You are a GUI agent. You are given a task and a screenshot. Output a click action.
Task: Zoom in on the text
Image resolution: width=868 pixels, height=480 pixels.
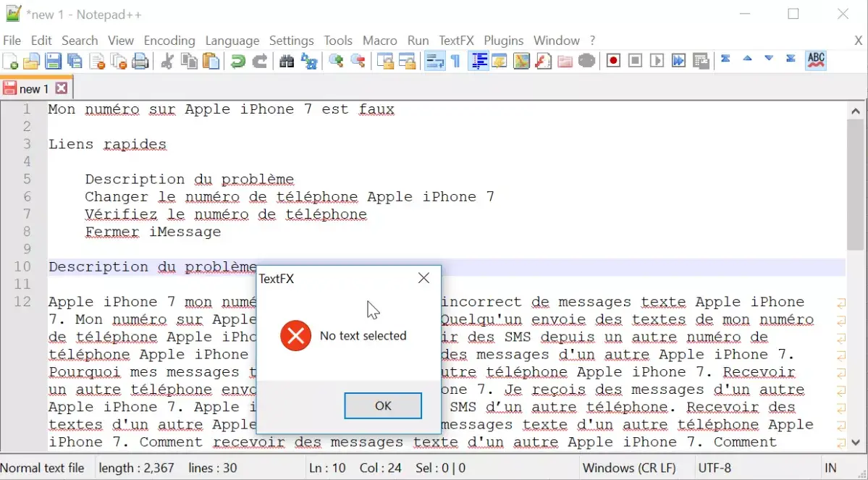335,61
